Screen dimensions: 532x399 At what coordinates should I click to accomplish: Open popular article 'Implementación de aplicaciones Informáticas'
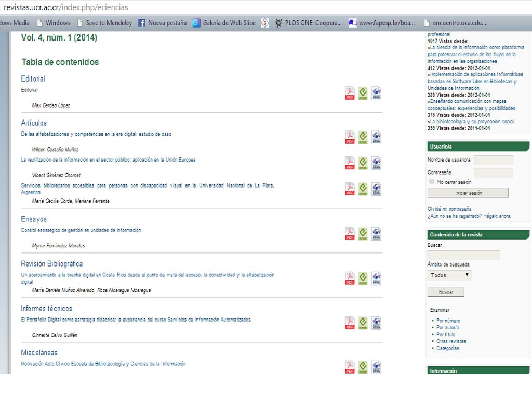[475, 81]
